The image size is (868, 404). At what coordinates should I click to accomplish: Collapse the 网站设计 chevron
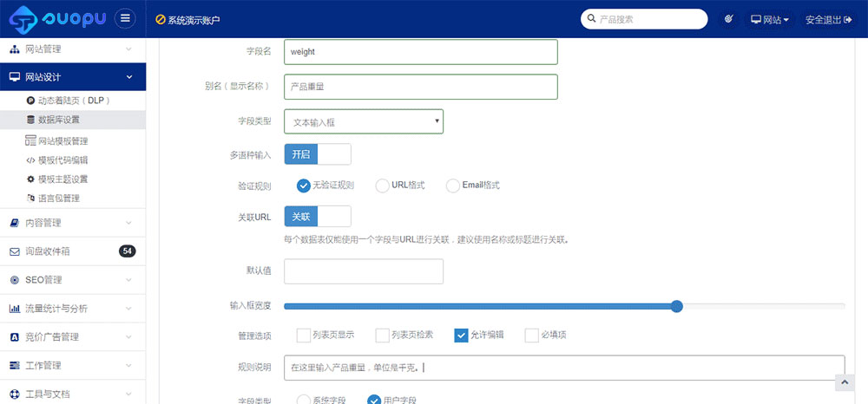click(x=128, y=77)
